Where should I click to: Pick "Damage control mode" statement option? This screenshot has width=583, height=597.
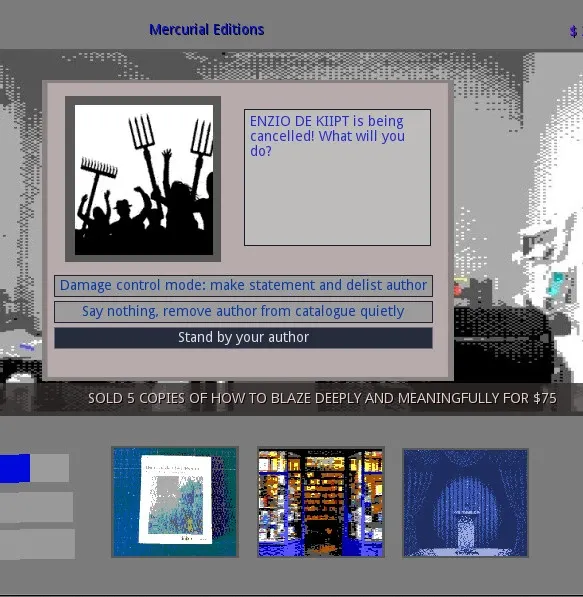(243, 286)
